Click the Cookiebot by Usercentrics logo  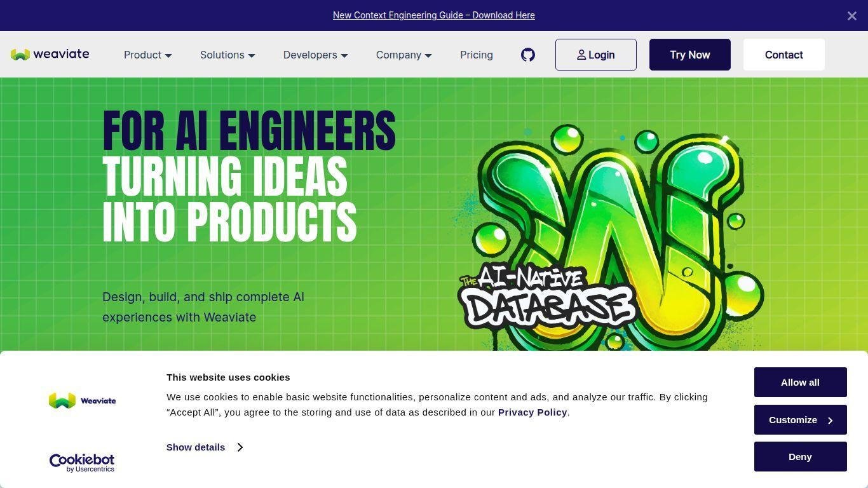tap(82, 463)
